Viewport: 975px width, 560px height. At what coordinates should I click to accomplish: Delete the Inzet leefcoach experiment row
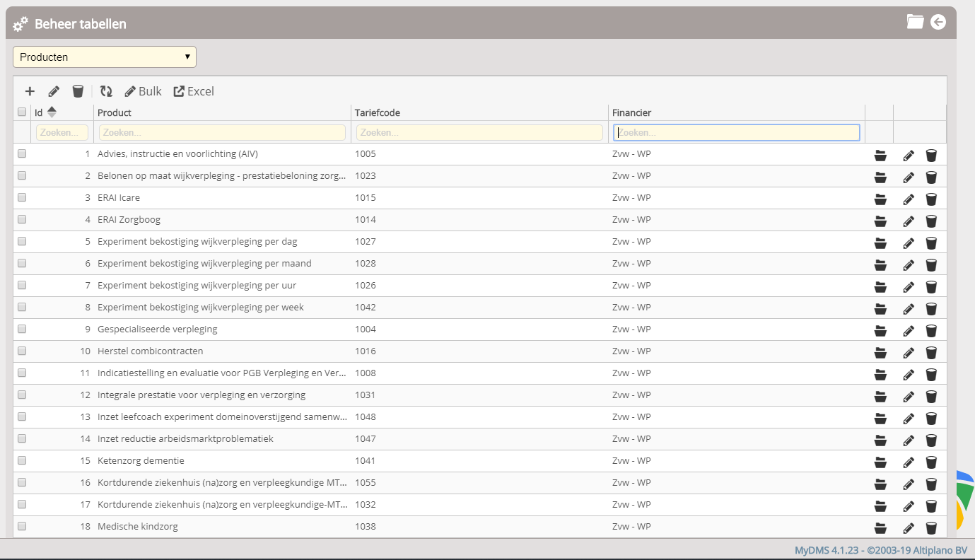(931, 419)
